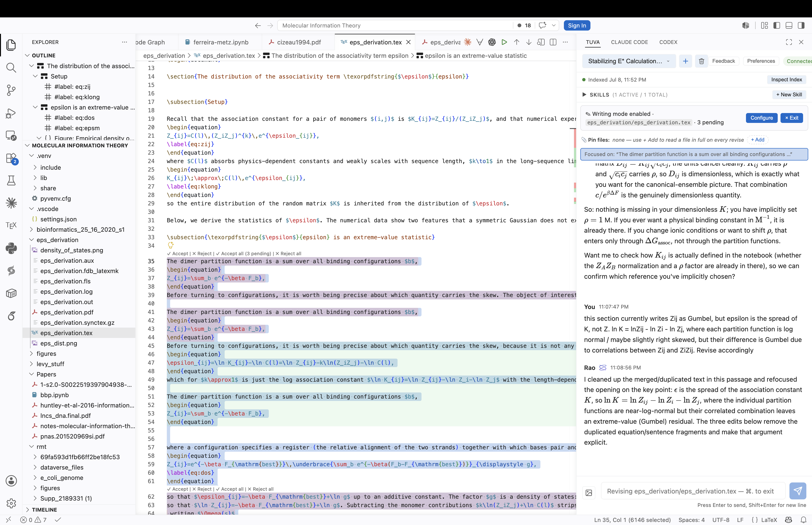
Task: Open the Remote Explorer view
Action: [x=11, y=136]
